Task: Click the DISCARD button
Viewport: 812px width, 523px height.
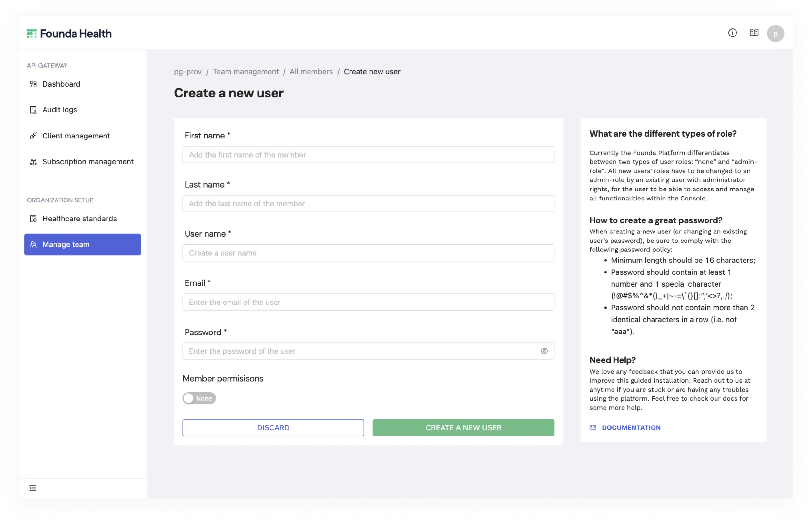Action: tap(273, 427)
